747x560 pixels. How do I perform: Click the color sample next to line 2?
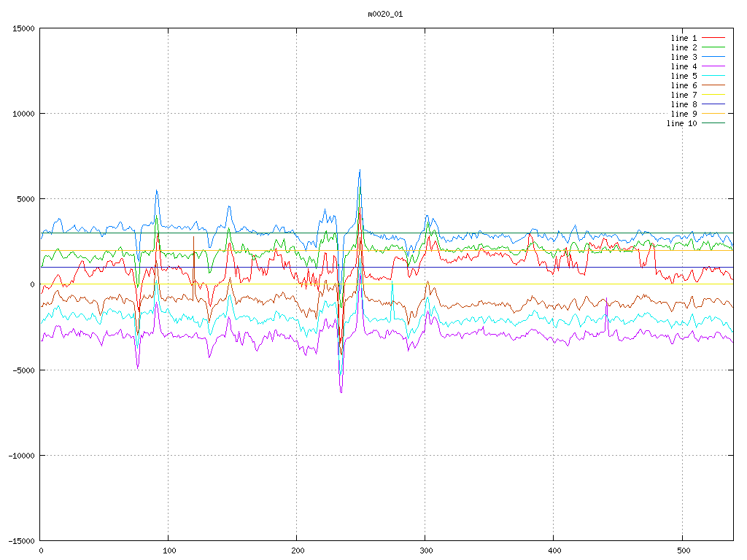pos(714,47)
